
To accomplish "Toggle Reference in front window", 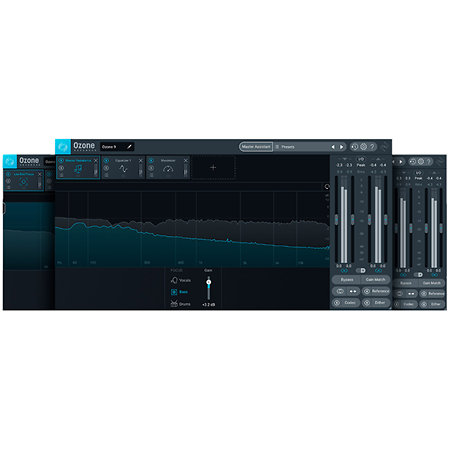I will (376, 291).
